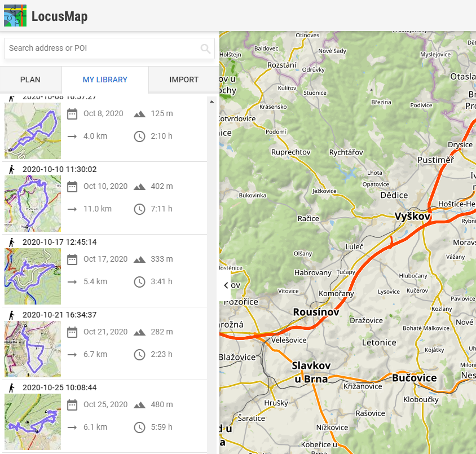The height and width of the screenshot is (454, 476).
Task: Click the calendar icon beside Oct 25, 2020
Action: [x=72, y=405]
